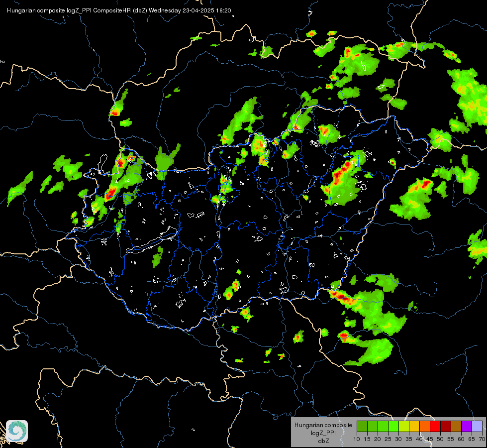
Task: Click the legend tick value 65
Action: click(x=472, y=440)
